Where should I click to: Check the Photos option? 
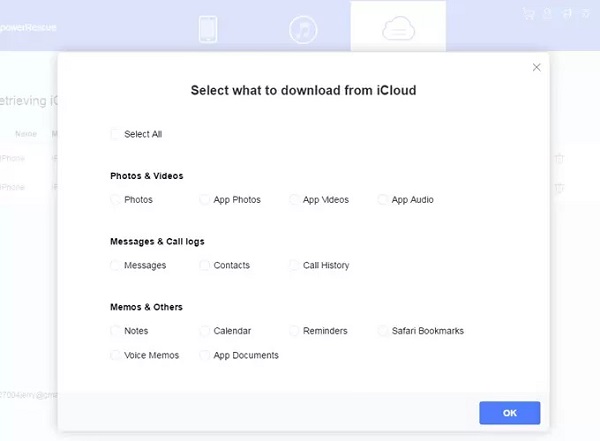(116, 200)
